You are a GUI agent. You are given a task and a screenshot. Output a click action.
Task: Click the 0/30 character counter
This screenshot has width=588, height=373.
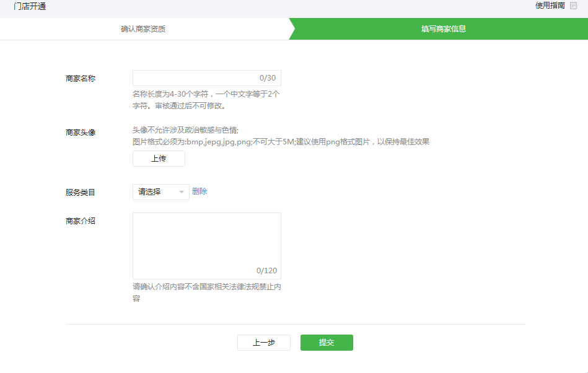click(268, 78)
